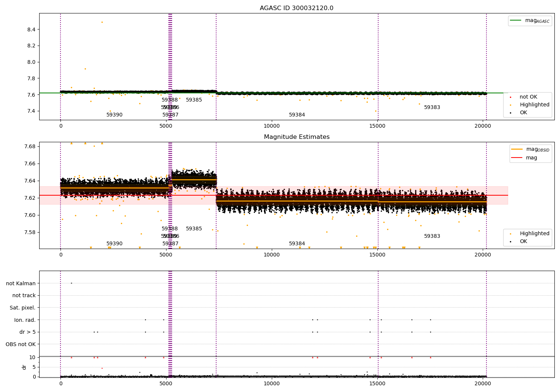The image size is (560, 392).
Task: Click obsid label 59384 in top plot
Action: point(297,115)
